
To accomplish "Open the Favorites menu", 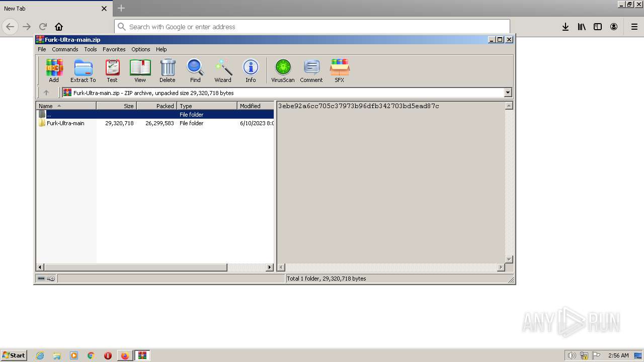I will (x=114, y=49).
